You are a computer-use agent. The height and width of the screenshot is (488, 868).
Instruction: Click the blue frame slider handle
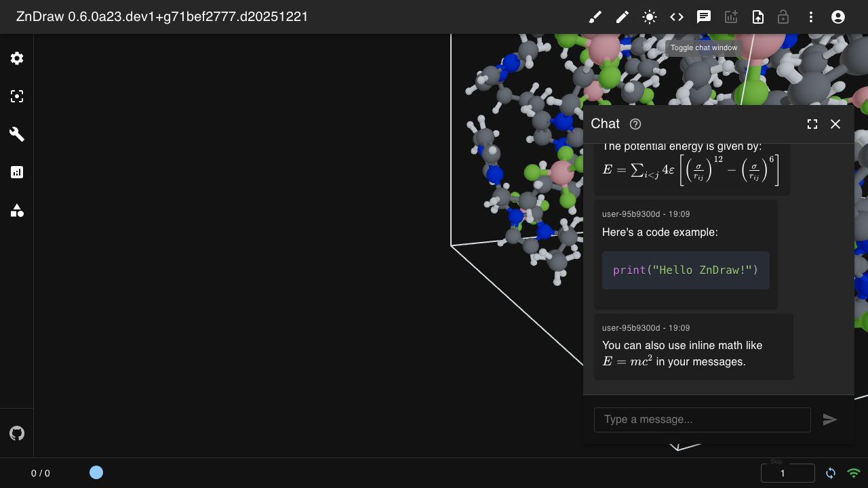96,472
